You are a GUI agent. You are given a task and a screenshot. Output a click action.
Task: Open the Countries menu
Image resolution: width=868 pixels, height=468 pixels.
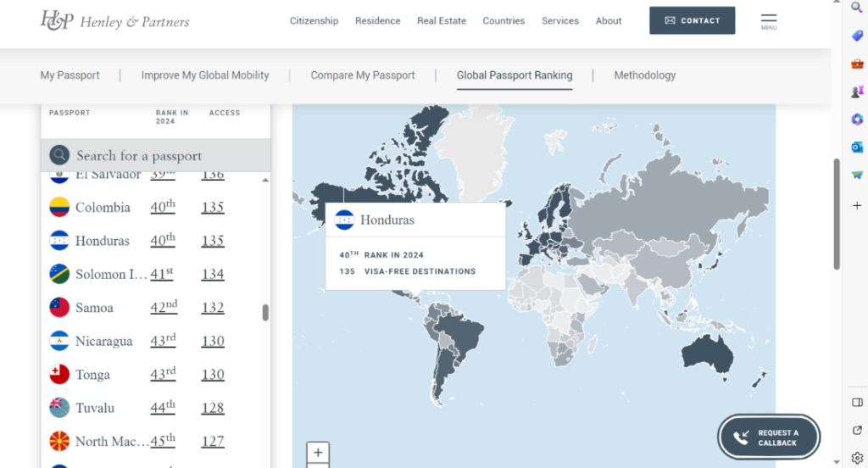(504, 20)
